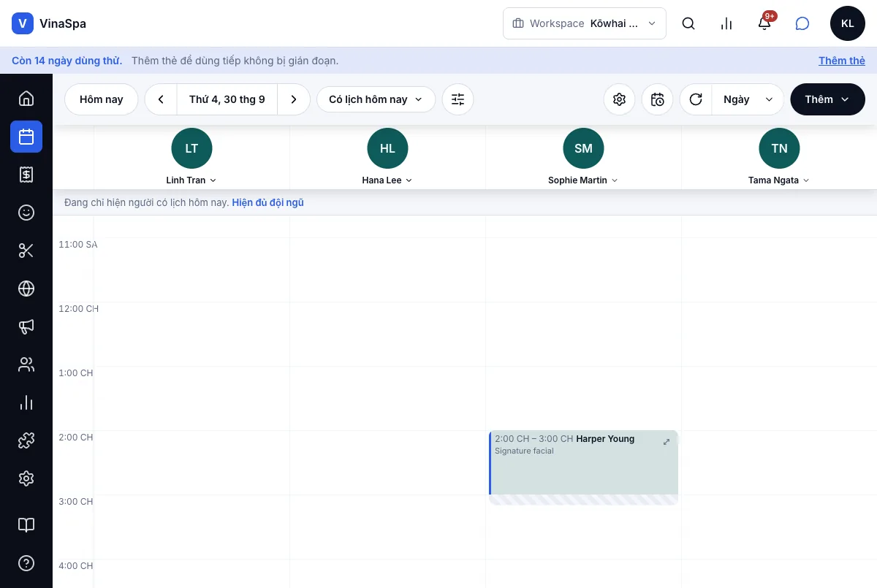Image resolution: width=877 pixels, height=588 pixels.
Task: Open the book guide icon in sidebar
Action: 26,525
